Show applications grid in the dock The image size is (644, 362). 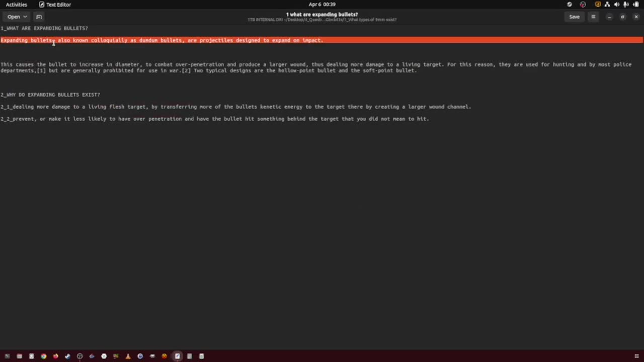(637, 356)
